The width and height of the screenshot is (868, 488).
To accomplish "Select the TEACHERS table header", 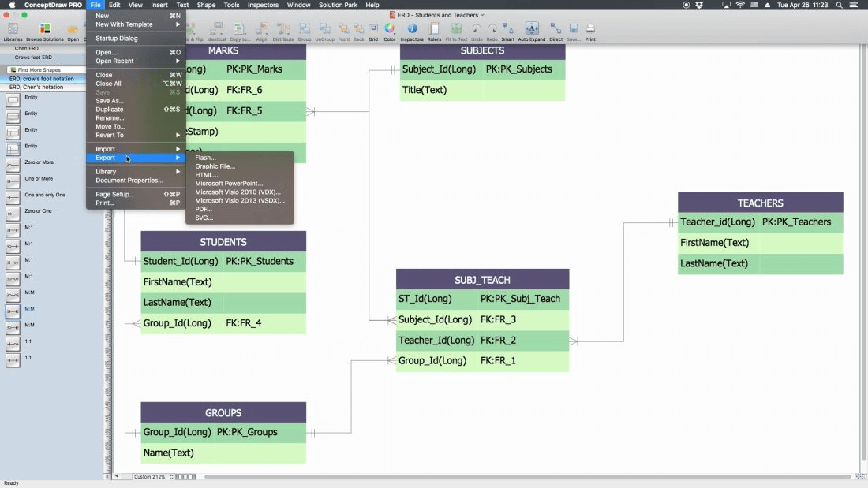I will [760, 203].
